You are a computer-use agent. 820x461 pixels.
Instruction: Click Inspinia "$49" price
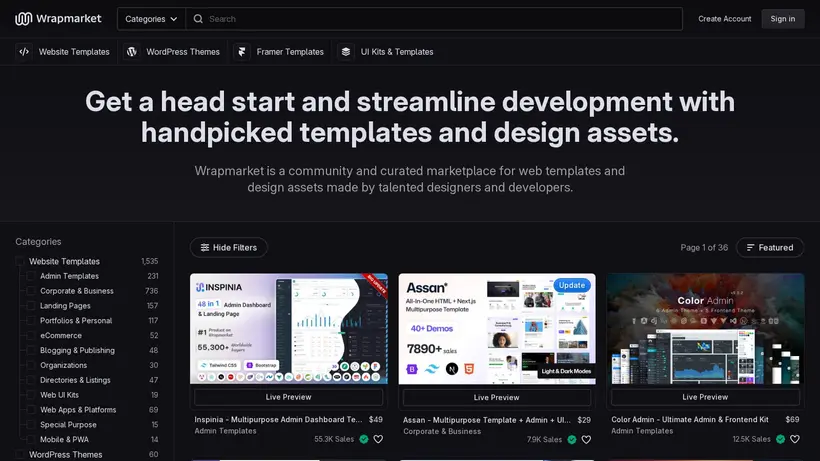(375, 420)
